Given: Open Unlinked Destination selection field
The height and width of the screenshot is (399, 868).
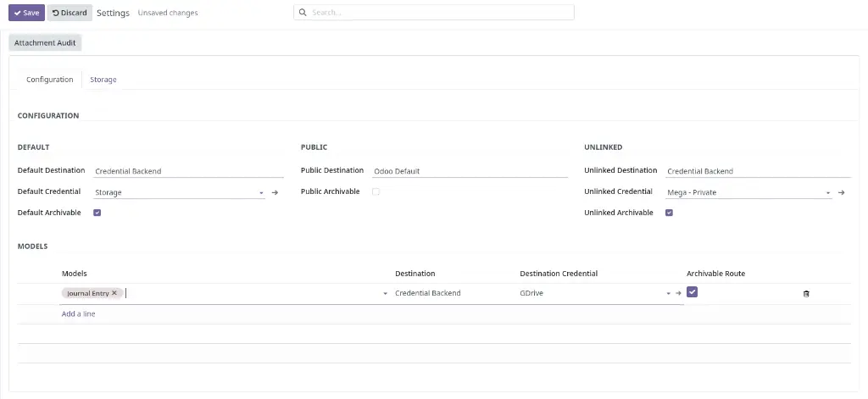Looking at the screenshot, I should (758, 171).
